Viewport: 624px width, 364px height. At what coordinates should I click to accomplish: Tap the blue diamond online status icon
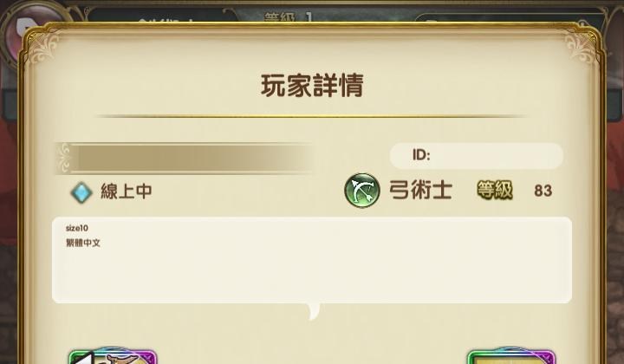pyautogui.click(x=81, y=192)
